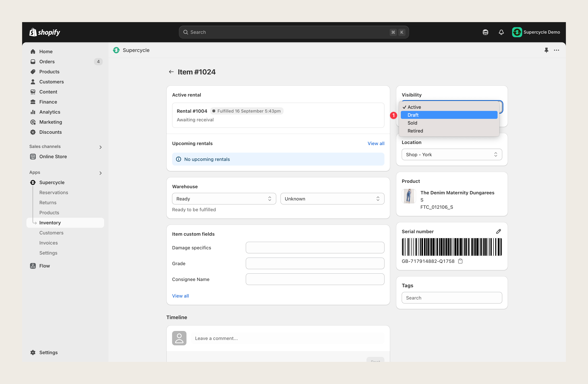
Task: Click the Orders count badge 4
Action: (98, 61)
